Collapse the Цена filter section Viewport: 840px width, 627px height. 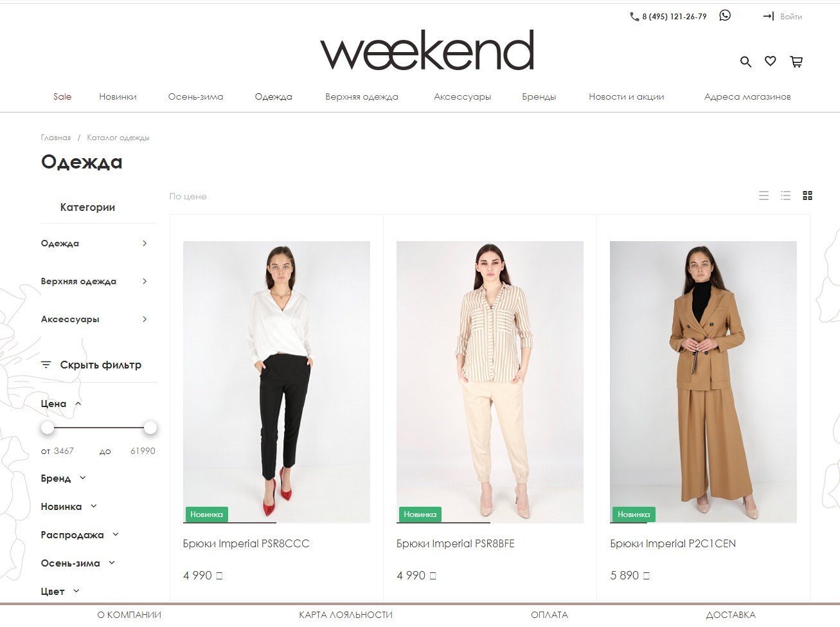[61, 404]
